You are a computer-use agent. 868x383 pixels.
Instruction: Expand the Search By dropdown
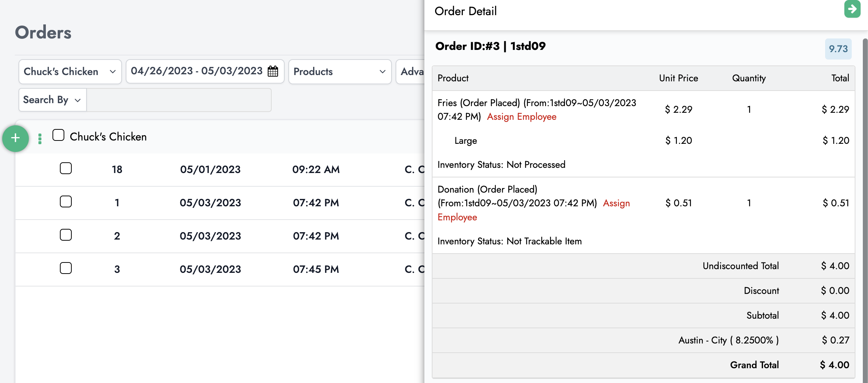[52, 100]
